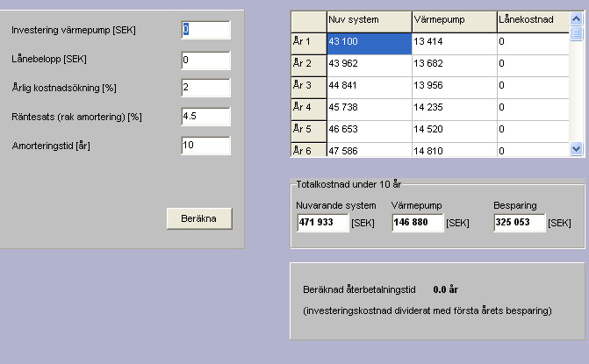The height and width of the screenshot is (364, 589).
Task: Select the År 3 row header
Action: pyautogui.click(x=306, y=86)
